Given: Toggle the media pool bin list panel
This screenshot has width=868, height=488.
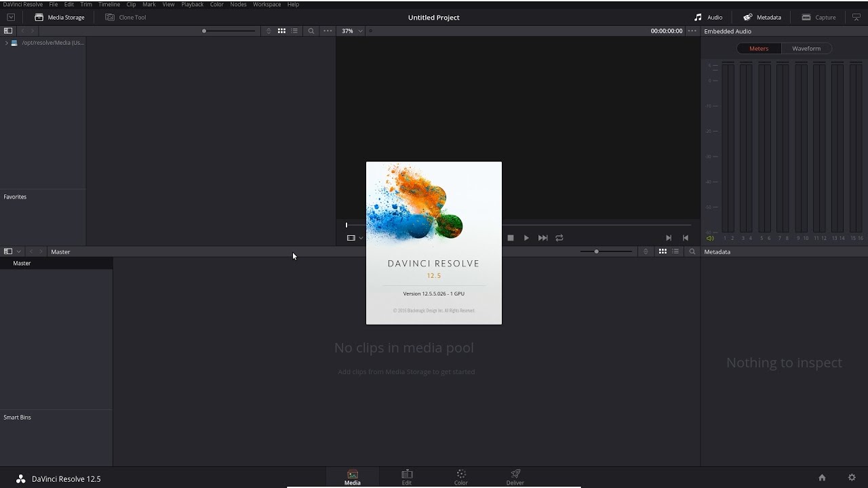Looking at the screenshot, I should coord(8,251).
